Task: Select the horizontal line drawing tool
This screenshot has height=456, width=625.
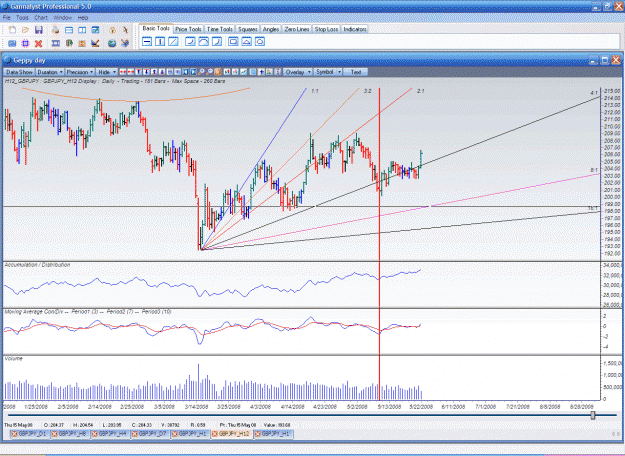Action: tap(147, 41)
